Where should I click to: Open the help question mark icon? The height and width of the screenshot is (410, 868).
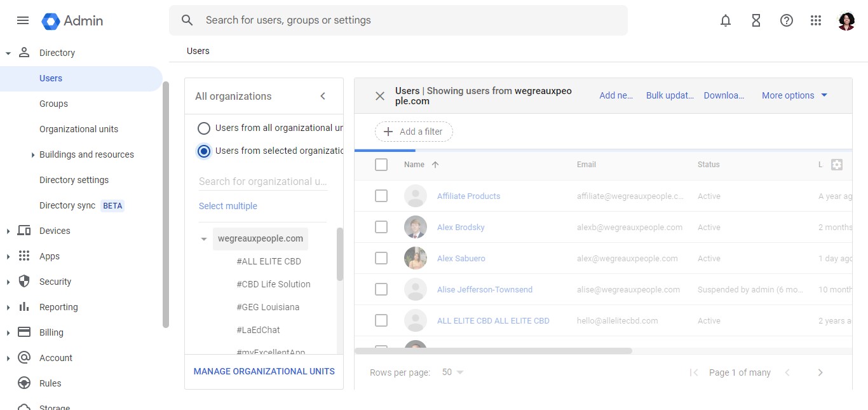point(787,20)
